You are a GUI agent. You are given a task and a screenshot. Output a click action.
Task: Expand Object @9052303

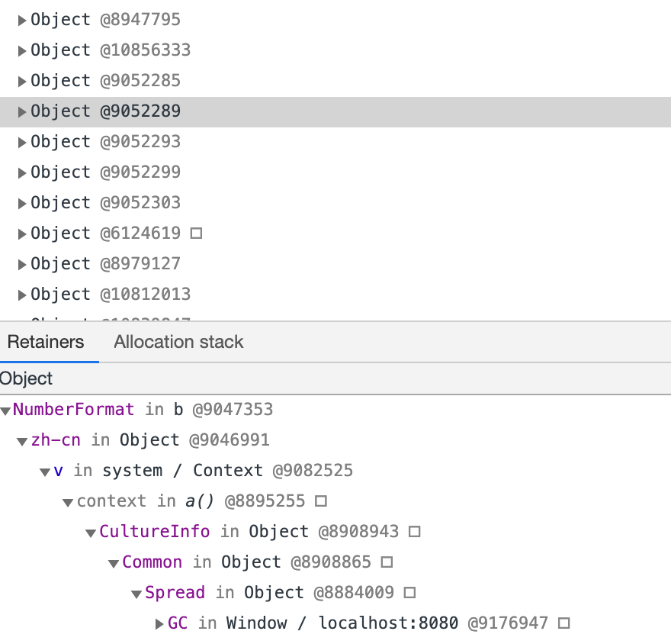[21, 203]
